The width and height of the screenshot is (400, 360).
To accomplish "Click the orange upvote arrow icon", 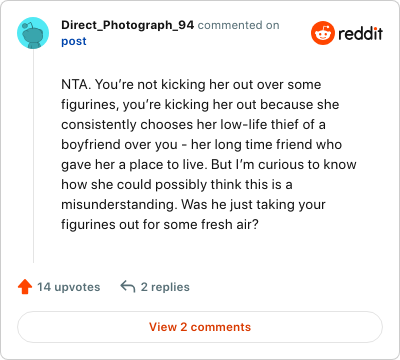I will coord(25,287).
